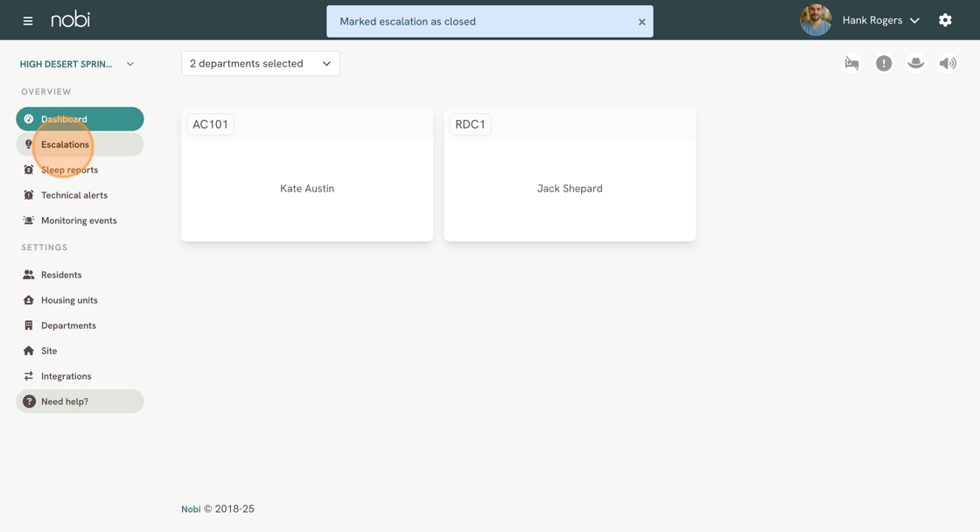Go to the Dashboard menu item

pyautogui.click(x=80, y=119)
